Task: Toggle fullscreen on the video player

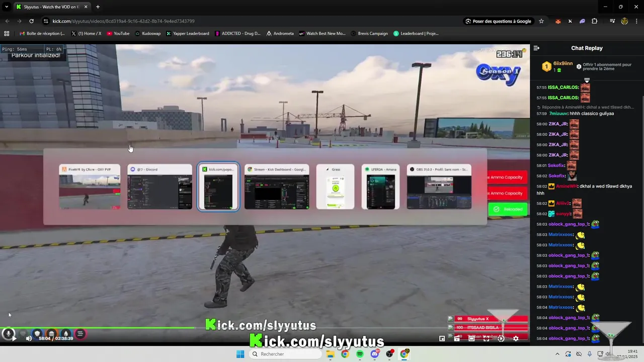Action: (486, 338)
